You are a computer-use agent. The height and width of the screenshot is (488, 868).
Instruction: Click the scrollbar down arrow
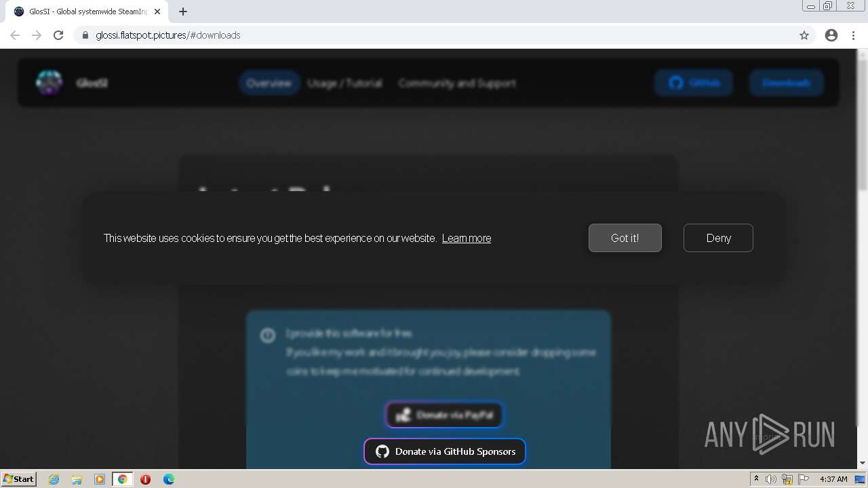click(x=863, y=463)
